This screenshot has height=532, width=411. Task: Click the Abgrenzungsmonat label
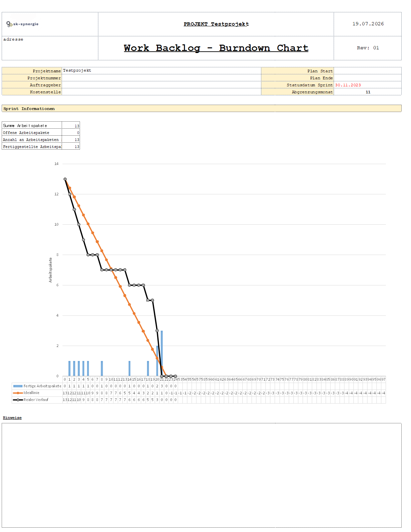pyautogui.click(x=312, y=92)
